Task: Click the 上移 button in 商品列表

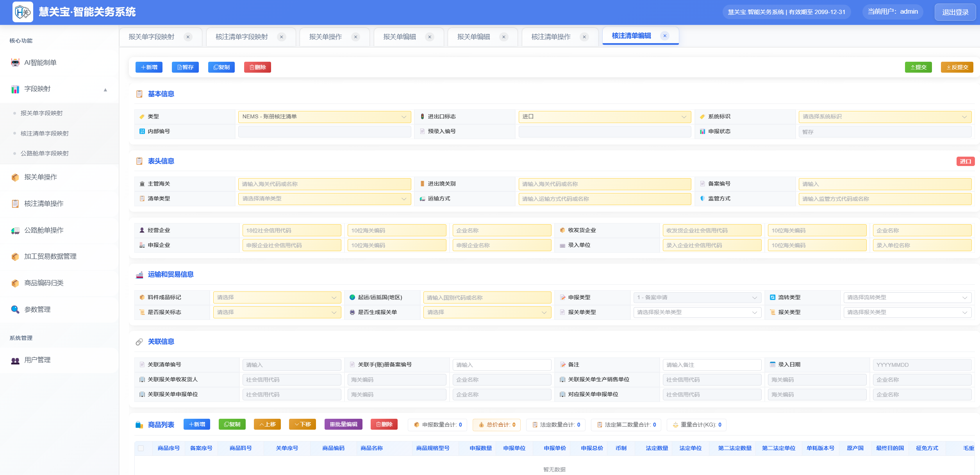Action: [267, 424]
